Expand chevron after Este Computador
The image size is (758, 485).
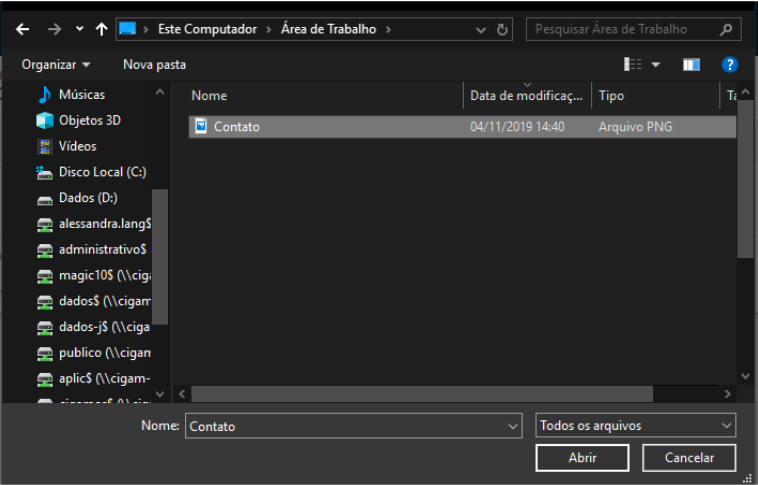pos(269,29)
